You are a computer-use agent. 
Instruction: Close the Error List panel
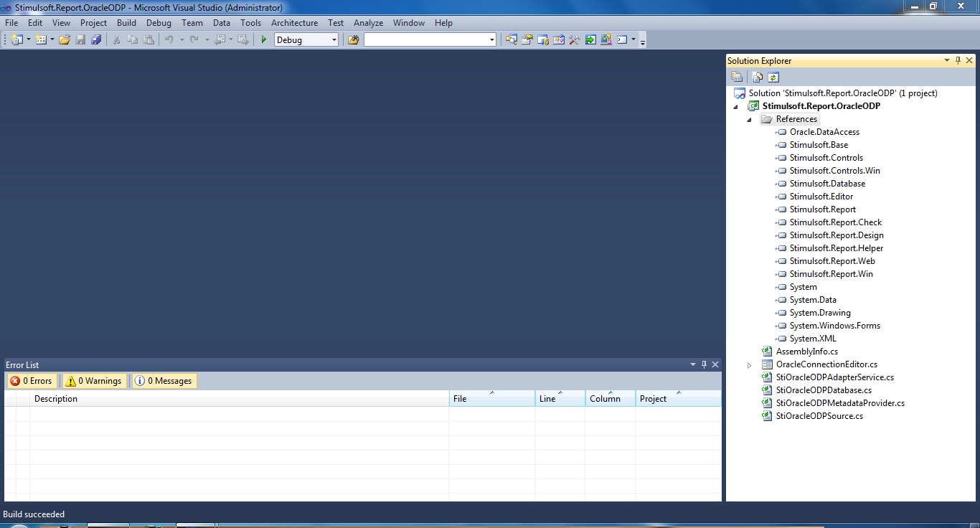point(715,364)
